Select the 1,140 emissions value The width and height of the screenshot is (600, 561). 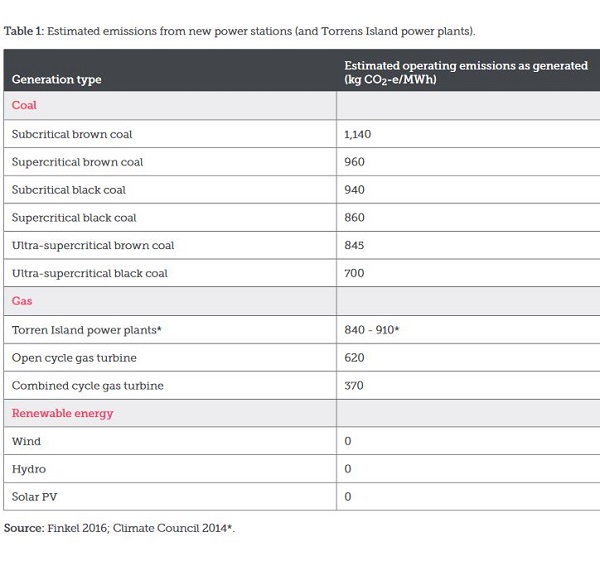pyautogui.click(x=358, y=134)
